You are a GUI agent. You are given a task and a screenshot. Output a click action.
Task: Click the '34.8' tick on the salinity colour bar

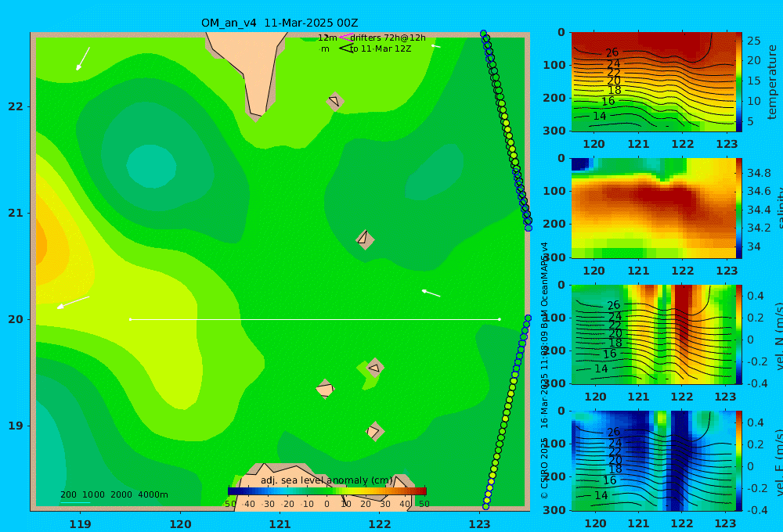[x=759, y=173]
